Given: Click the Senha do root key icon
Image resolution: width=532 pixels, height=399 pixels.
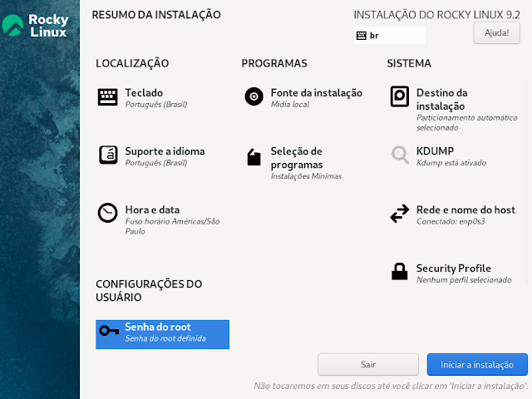Looking at the screenshot, I should (x=109, y=331).
